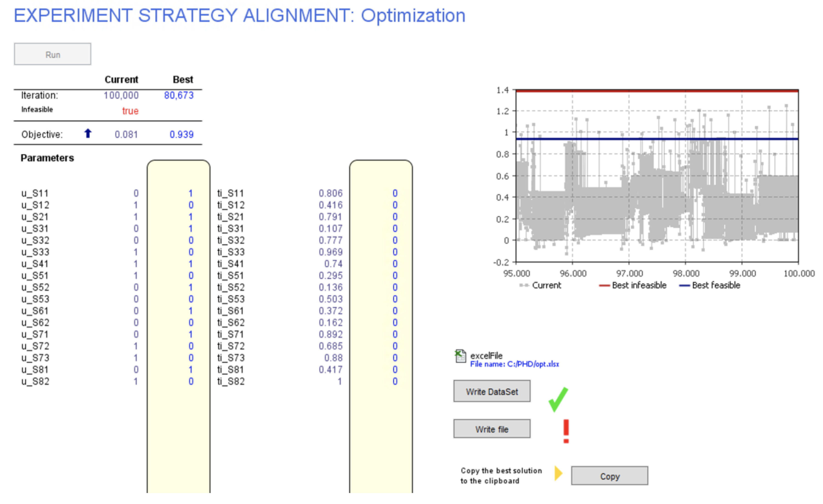Click the File name C:/PHD/opt.xlsx link
The width and height of the screenshot is (823, 504).
[x=514, y=364]
